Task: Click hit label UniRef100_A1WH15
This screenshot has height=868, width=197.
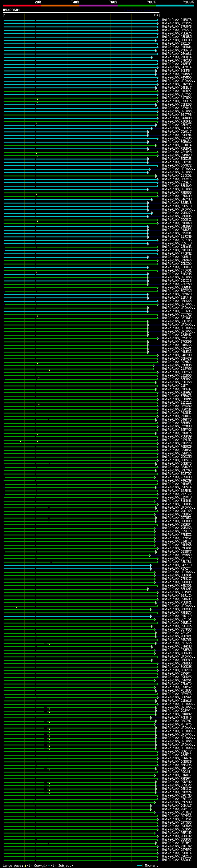Action: pos(177,433)
